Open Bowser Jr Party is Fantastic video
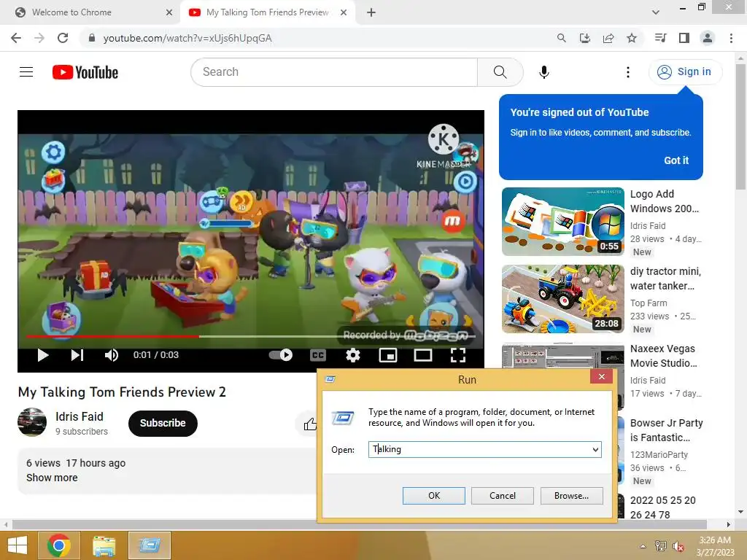 [x=667, y=430]
